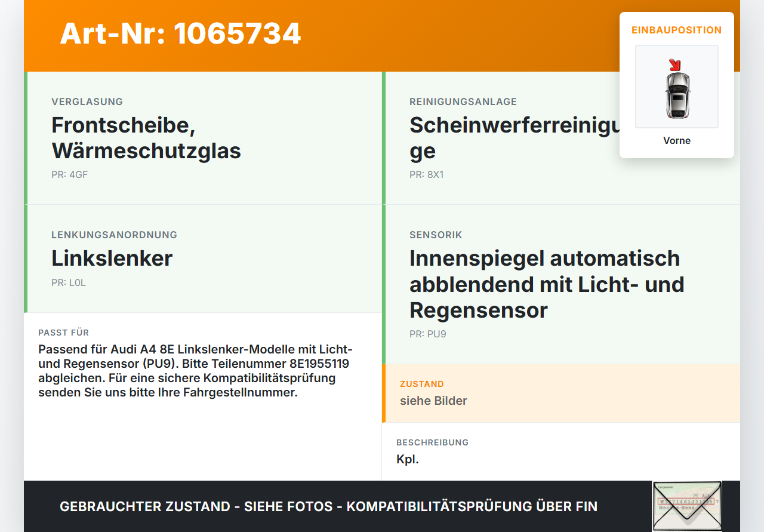
Task: Click the 'PASST FÜR' label
Action: 64,333
